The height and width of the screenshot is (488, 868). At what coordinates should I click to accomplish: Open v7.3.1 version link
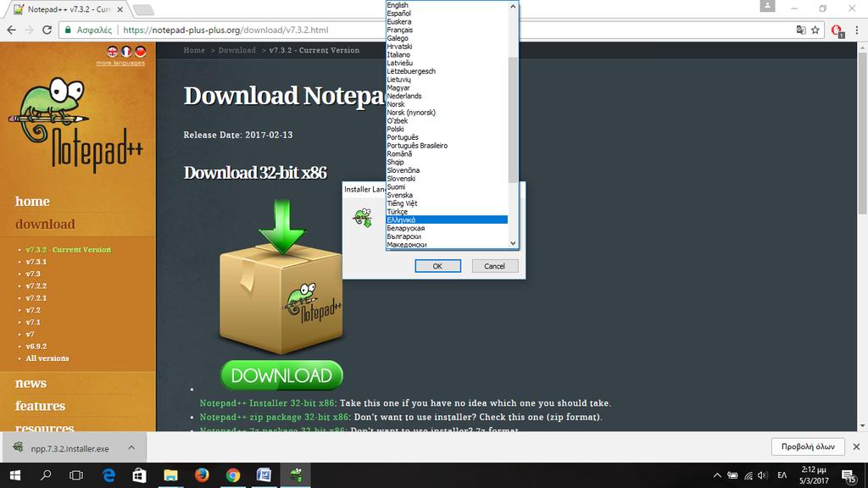(36, 262)
